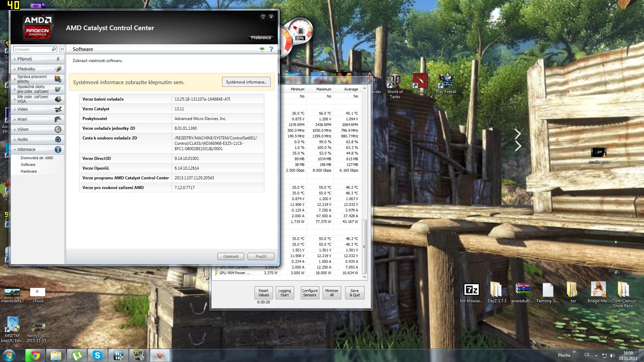Click the CS language indicator
This screenshot has height=362, width=644.
[x=587, y=355]
